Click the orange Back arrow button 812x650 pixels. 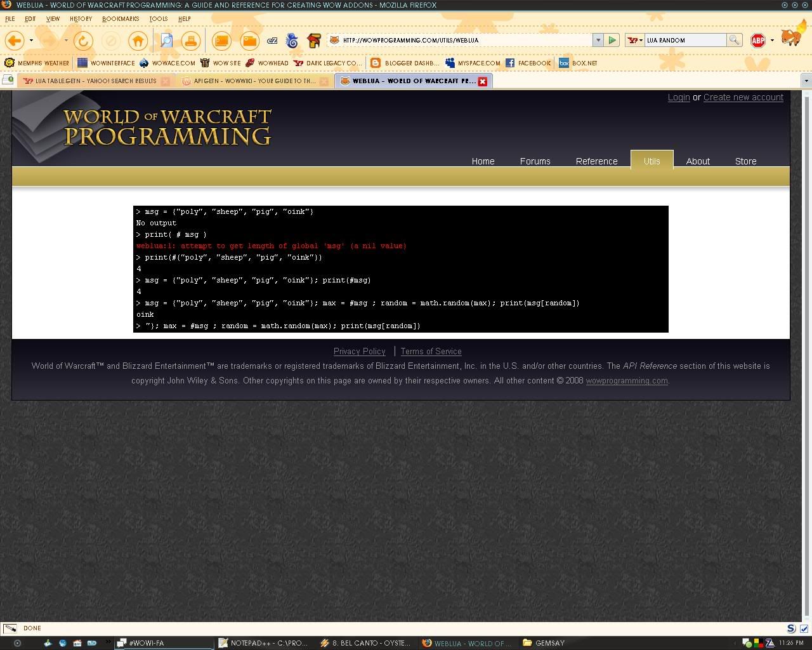click(15, 41)
